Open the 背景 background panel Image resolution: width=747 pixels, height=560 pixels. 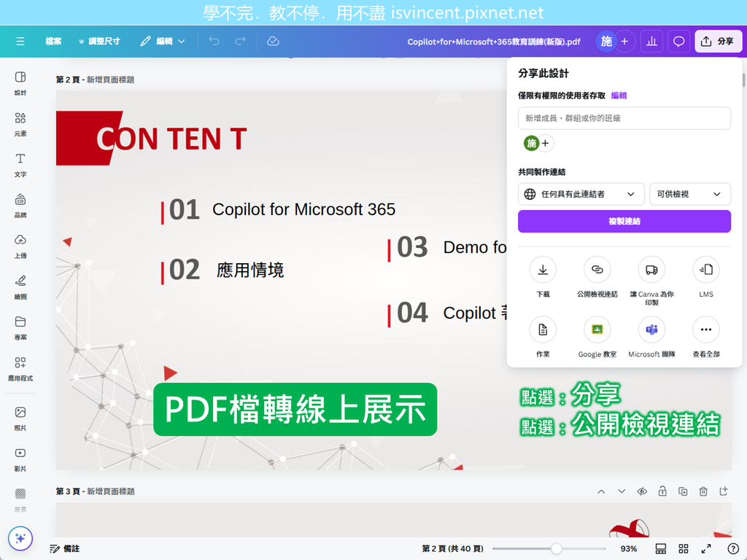click(20, 500)
